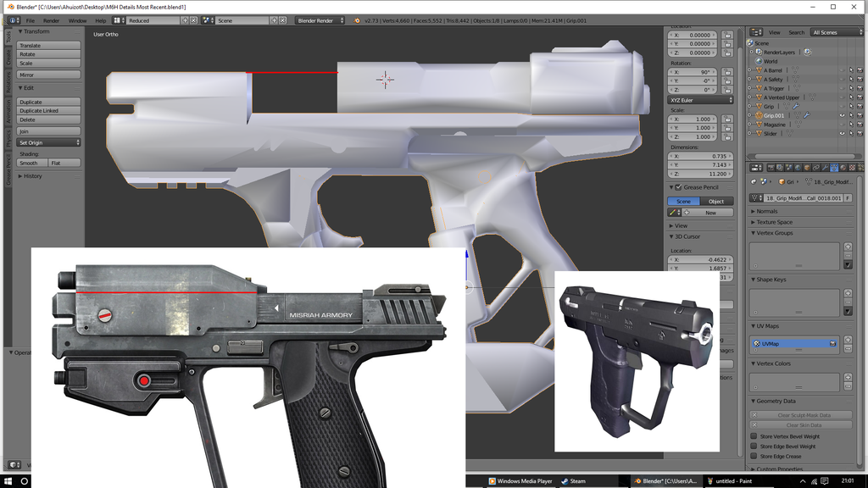The width and height of the screenshot is (868, 488).
Task: Switch to Scene properties tab icon
Action: [789, 168]
